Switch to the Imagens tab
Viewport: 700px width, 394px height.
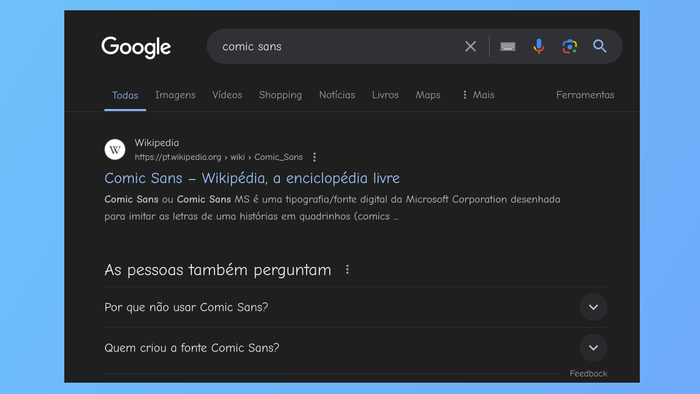pos(175,95)
